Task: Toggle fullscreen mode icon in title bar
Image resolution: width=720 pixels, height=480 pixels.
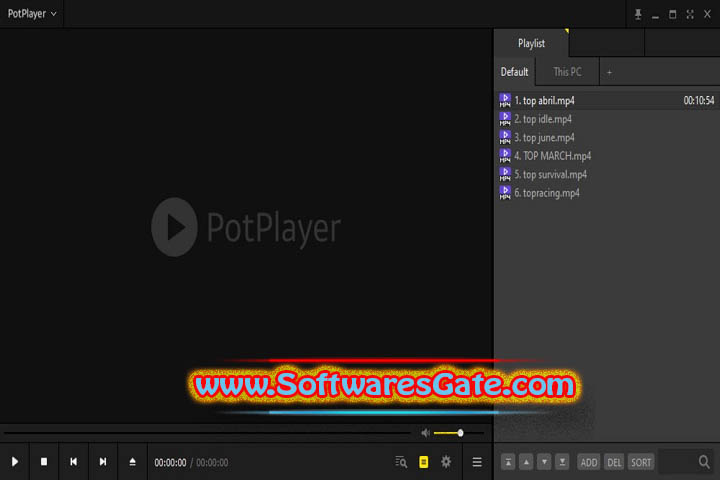Action: 690,15
